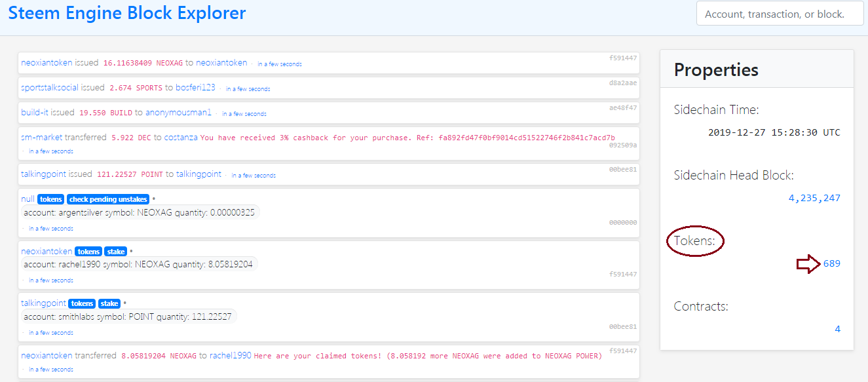Focus the account, transaction, or block search field

(x=780, y=14)
